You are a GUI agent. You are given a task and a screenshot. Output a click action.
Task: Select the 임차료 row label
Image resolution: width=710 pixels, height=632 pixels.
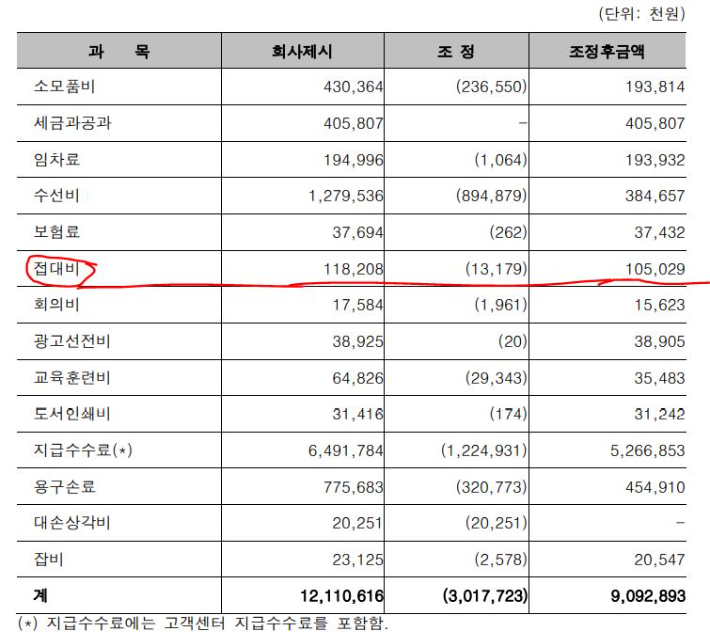coord(57,159)
